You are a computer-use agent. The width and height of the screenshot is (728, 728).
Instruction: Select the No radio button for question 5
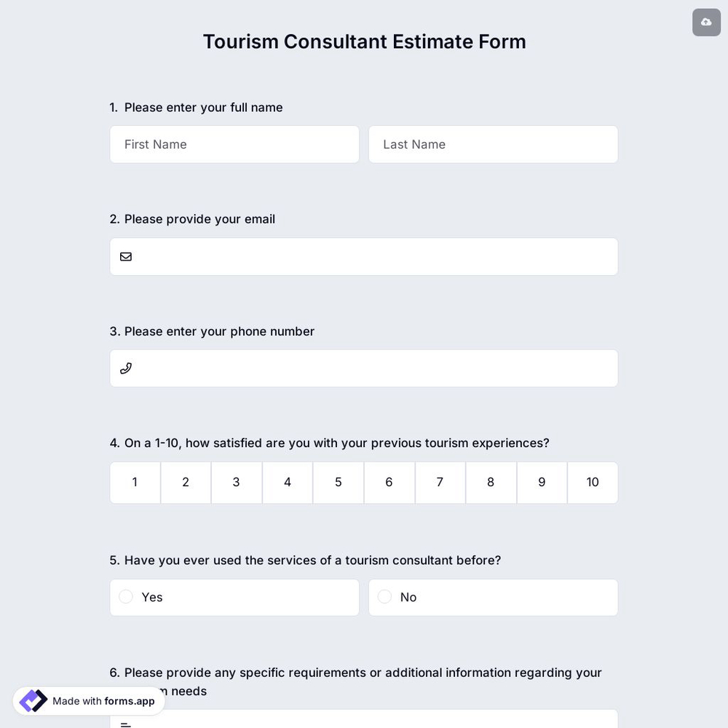click(x=384, y=596)
